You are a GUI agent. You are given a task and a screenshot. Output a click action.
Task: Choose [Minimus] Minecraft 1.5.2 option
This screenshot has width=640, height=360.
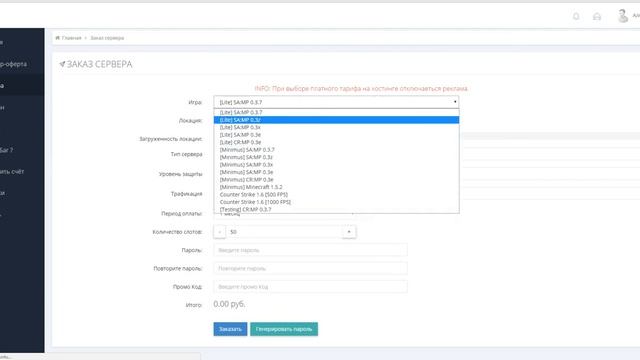click(336, 187)
